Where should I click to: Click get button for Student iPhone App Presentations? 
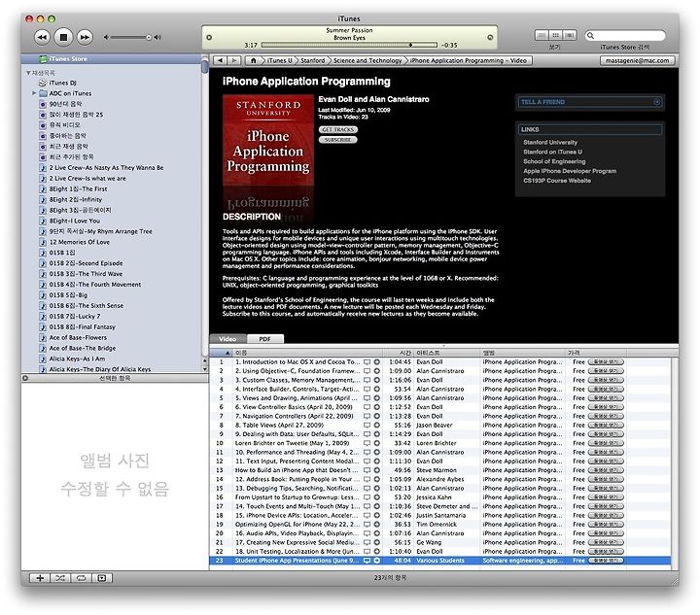(x=606, y=561)
